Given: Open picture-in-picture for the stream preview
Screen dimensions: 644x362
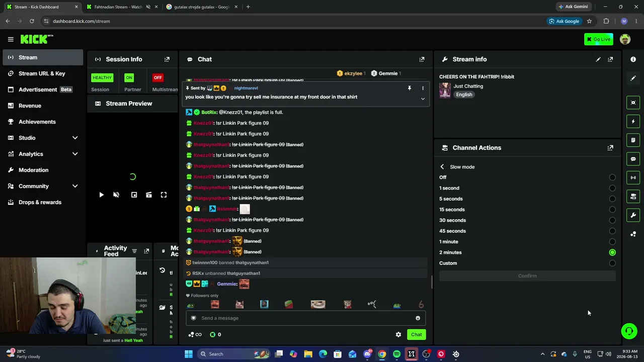Looking at the screenshot, I should 134,195.
